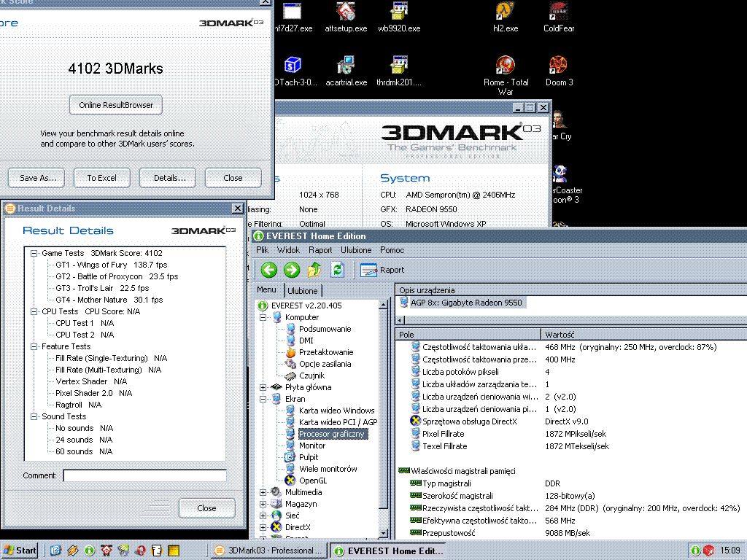Switch to the Ulubione tab in EVEREST
Viewport: 747px width, 560px height.
[x=303, y=290]
